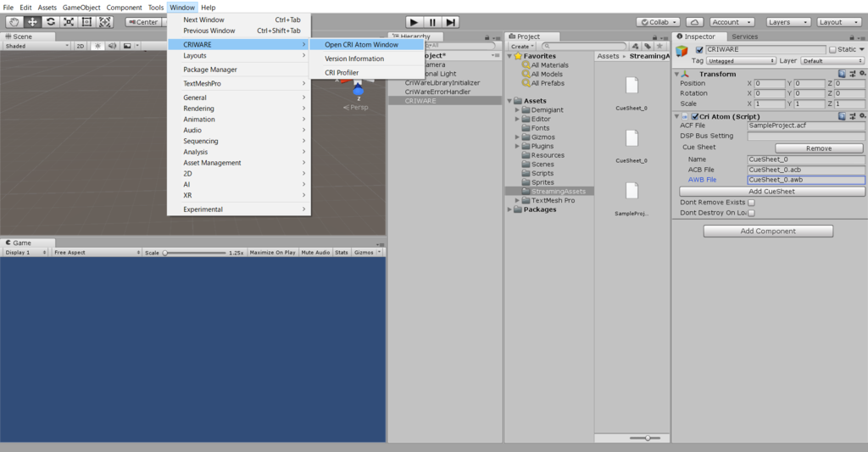The height and width of the screenshot is (452, 868).
Task: Click the Step frame button
Action: [451, 22]
